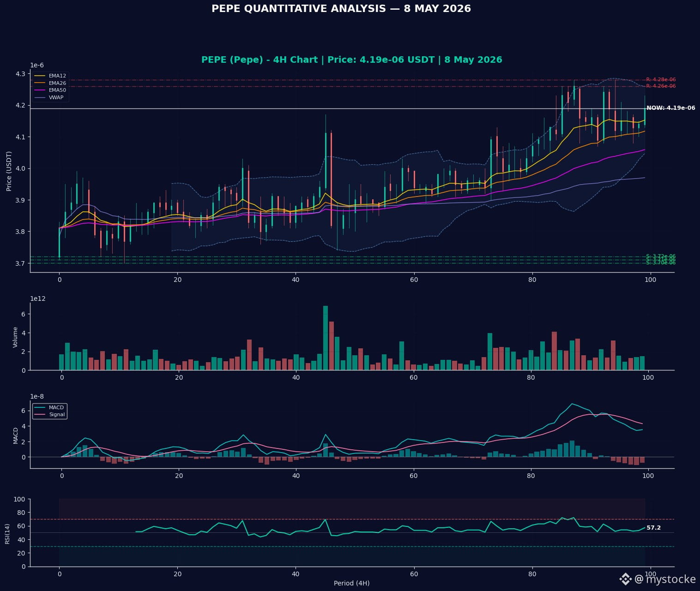This screenshot has width=700, height=591.
Task: Click the "Volume" axis title
Action: pos(15,337)
